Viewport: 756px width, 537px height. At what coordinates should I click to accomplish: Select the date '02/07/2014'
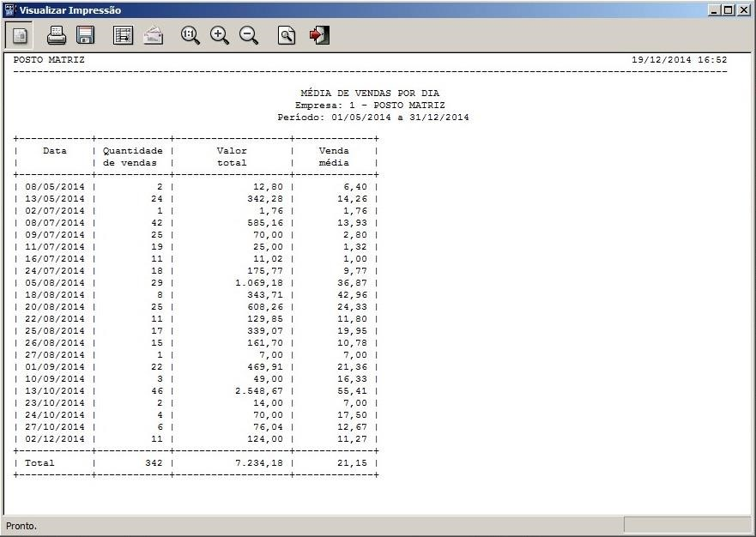click(x=54, y=211)
